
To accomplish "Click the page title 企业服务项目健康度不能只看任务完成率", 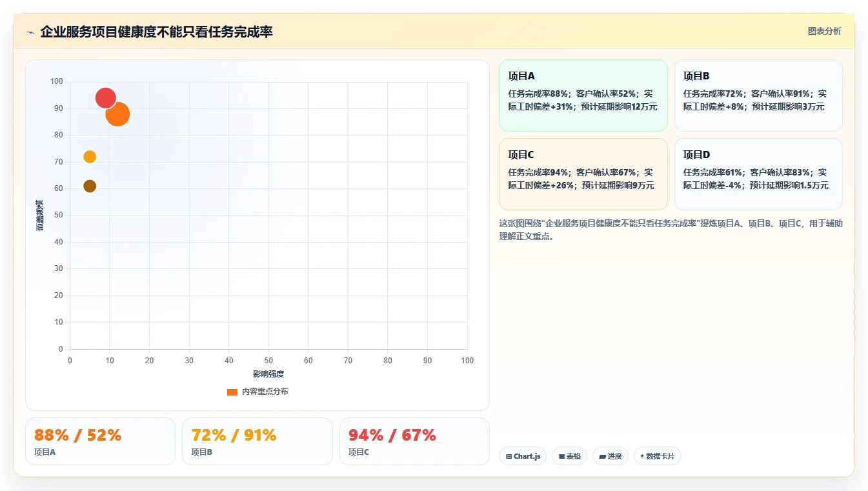I will click(156, 32).
